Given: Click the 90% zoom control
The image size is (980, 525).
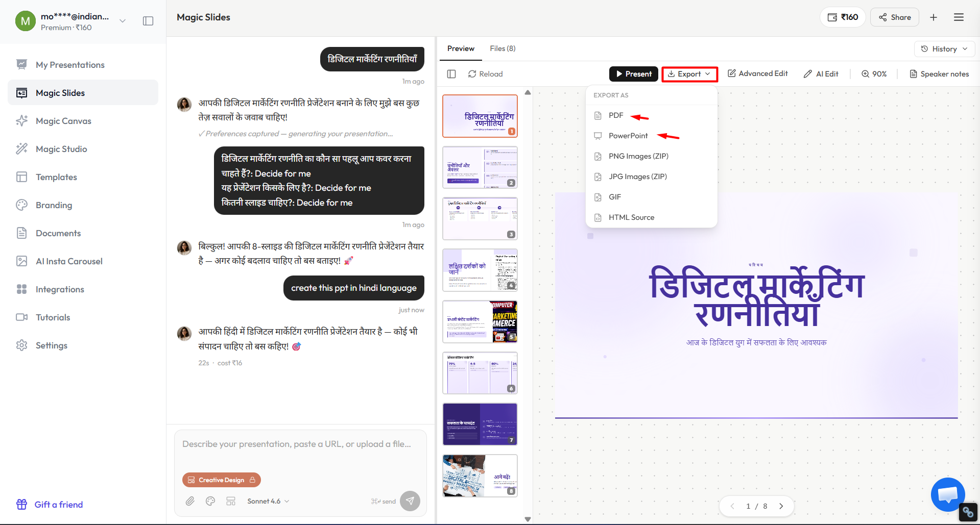Looking at the screenshot, I should [874, 74].
